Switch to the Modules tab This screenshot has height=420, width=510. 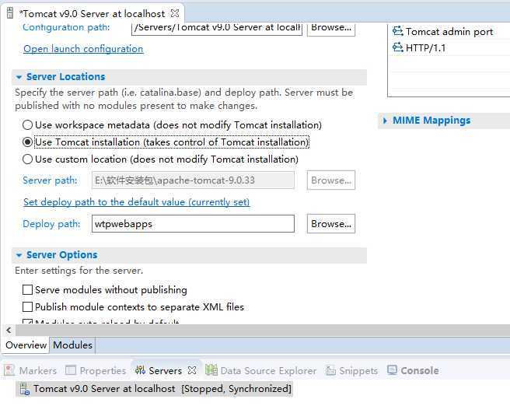tap(72, 345)
